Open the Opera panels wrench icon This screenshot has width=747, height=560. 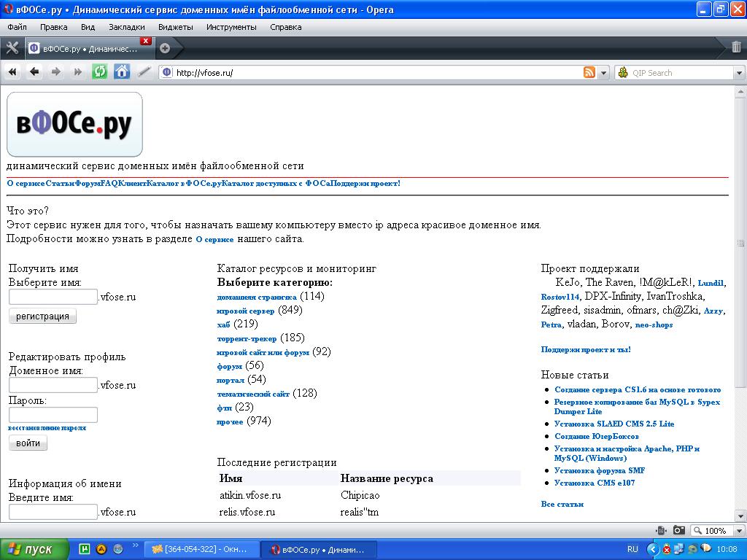click(x=12, y=48)
